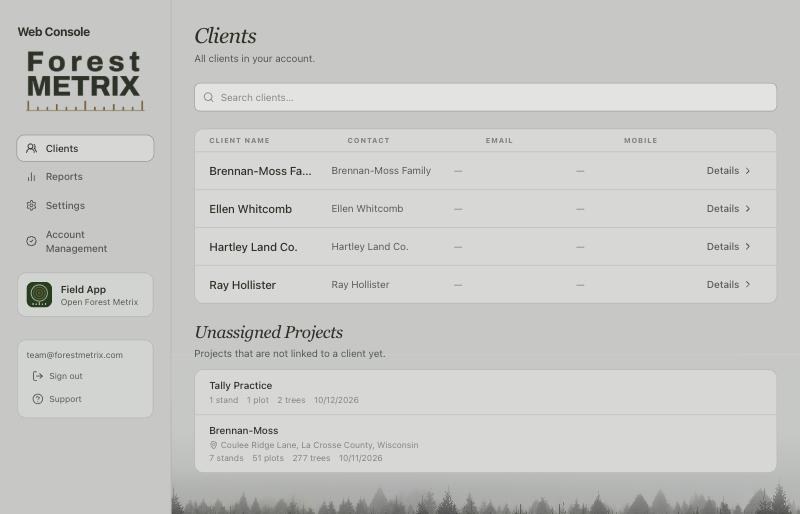800x514 pixels.
Task: Click the 'Unassigned Projects' heading
Action: point(268,332)
